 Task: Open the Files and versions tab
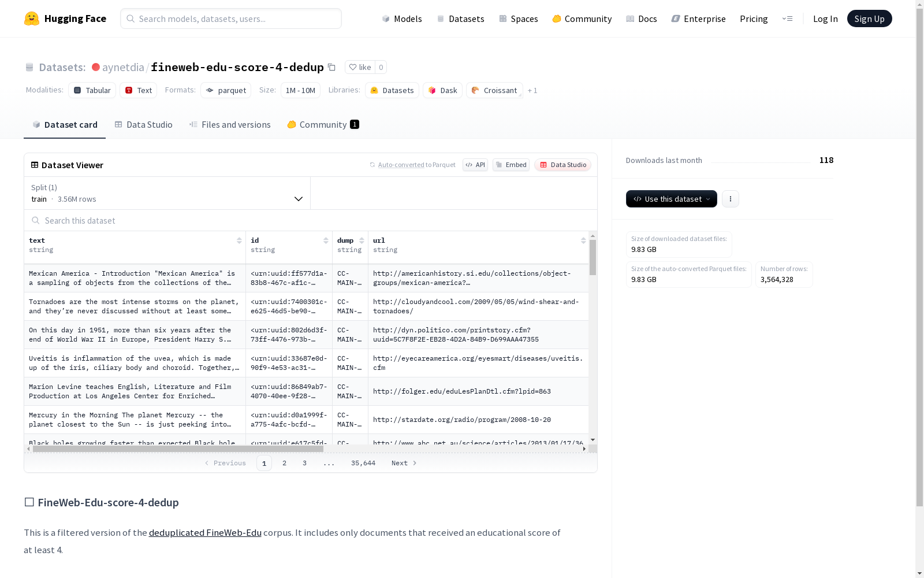tap(230, 125)
